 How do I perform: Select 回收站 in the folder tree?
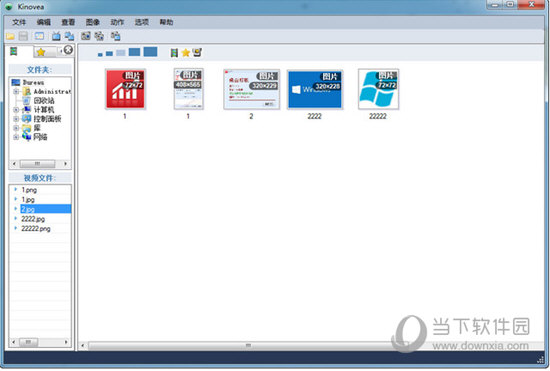click(x=44, y=101)
